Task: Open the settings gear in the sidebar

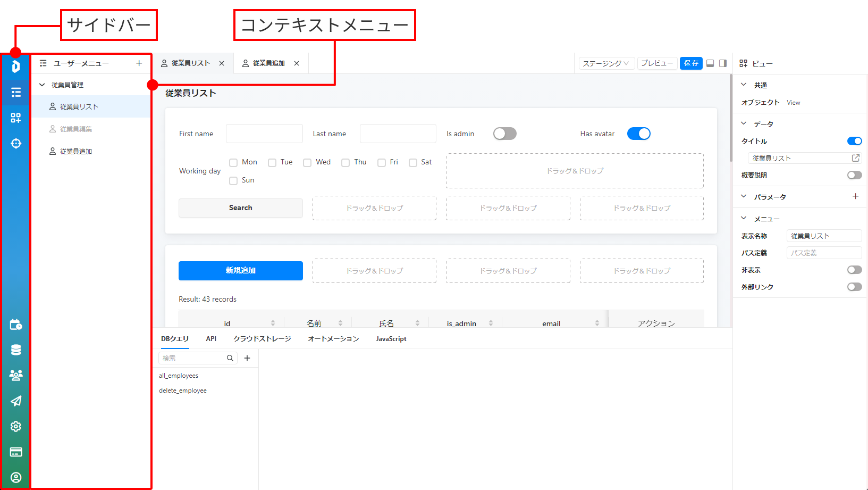Action: point(16,426)
